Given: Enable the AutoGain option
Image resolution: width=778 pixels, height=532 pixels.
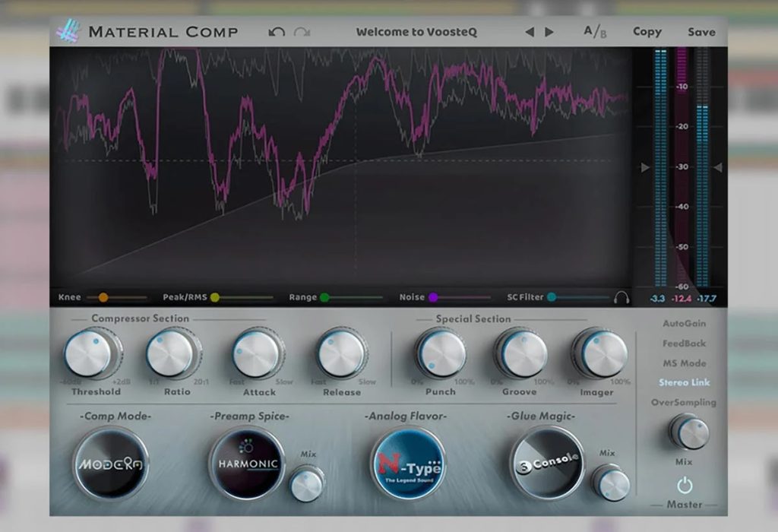Looking at the screenshot, I should (x=685, y=324).
